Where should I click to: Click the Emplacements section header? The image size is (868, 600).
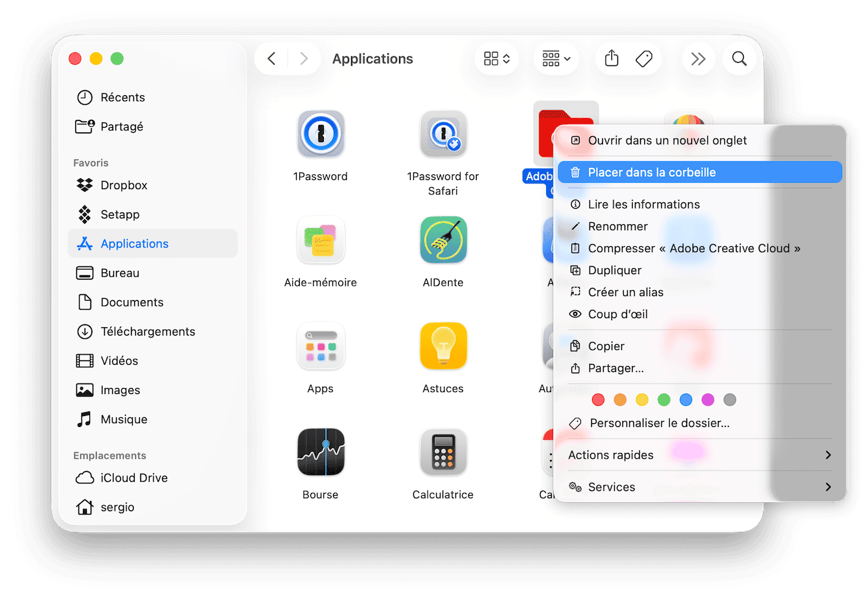109,456
